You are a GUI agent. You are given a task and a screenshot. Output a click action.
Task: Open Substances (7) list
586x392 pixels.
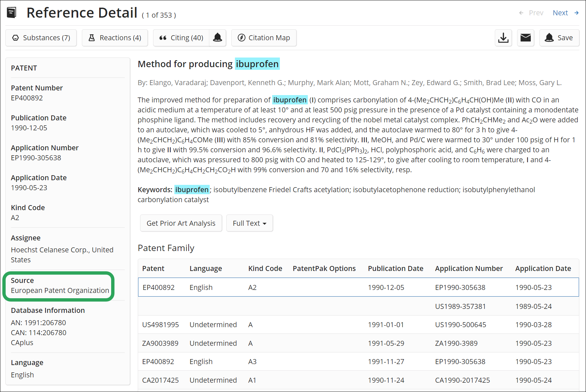tap(41, 38)
